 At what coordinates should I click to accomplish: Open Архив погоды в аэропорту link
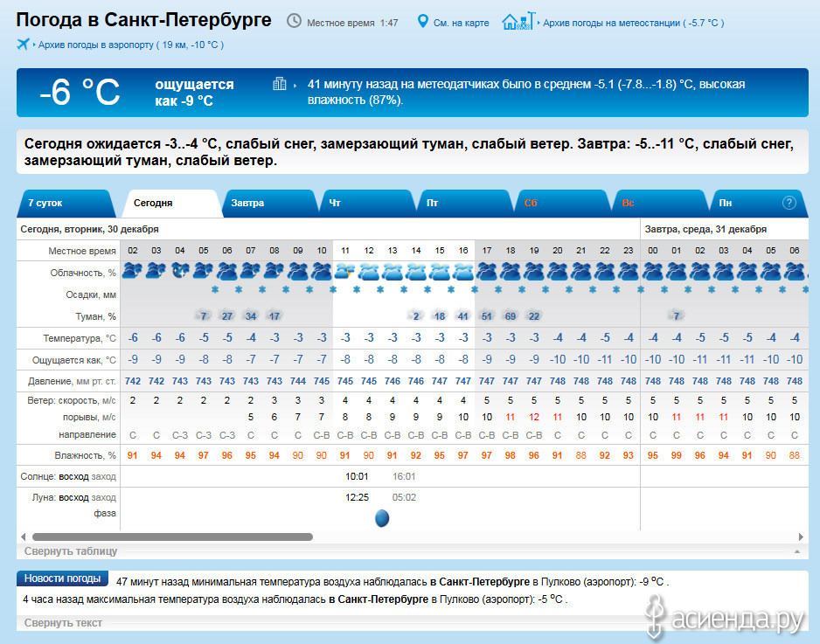(130, 44)
